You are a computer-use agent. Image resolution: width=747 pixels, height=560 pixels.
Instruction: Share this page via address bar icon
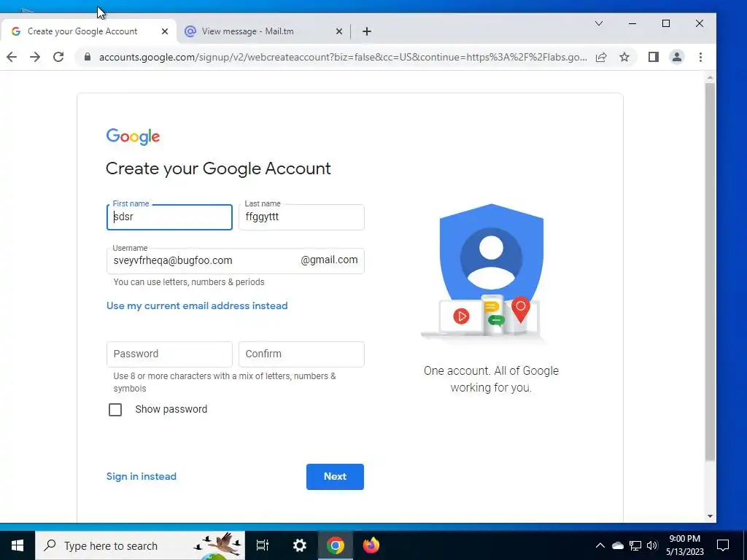601,57
